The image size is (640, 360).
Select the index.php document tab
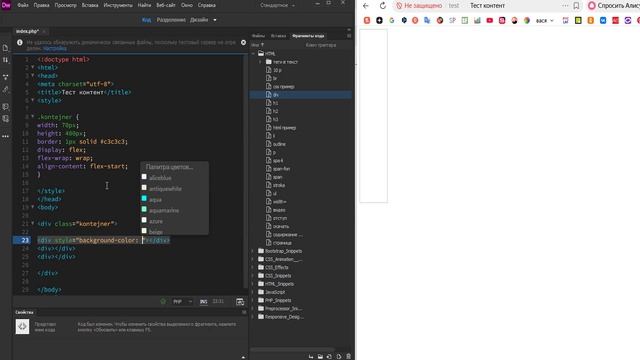(27, 31)
